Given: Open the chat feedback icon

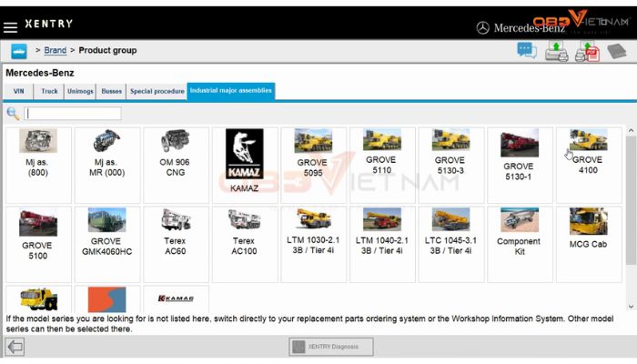Looking at the screenshot, I should 527,51.
